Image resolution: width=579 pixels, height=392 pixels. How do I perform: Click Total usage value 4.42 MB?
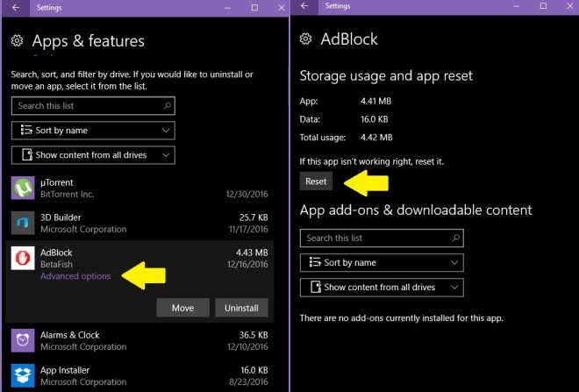pyautogui.click(x=376, y=138)
